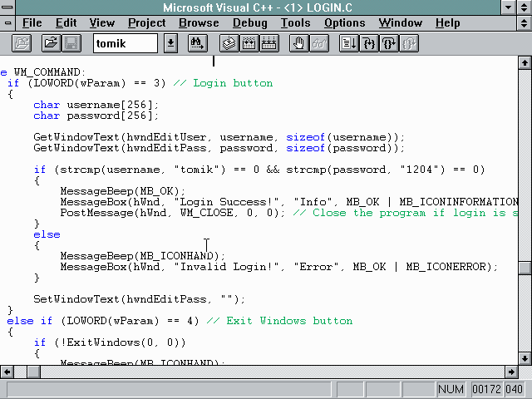The image size is (532, 399).
Task: Click the "Invalid Login!" string
Action: point(226,267)
